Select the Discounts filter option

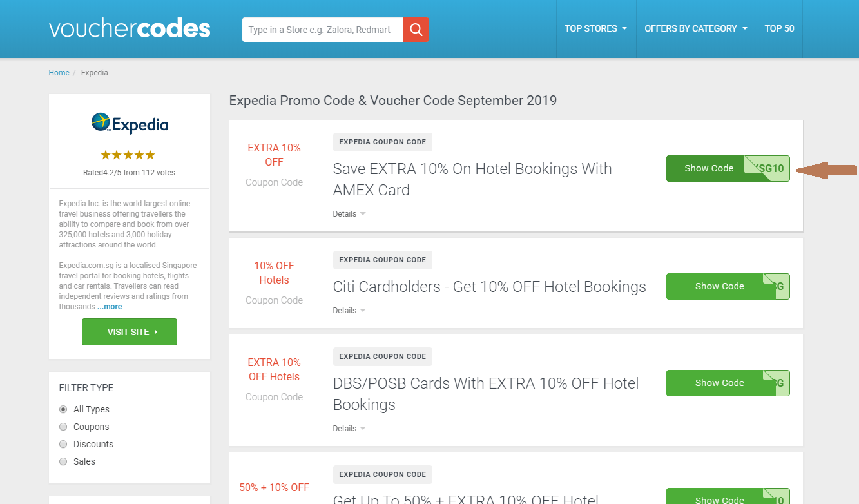point(63,444)
